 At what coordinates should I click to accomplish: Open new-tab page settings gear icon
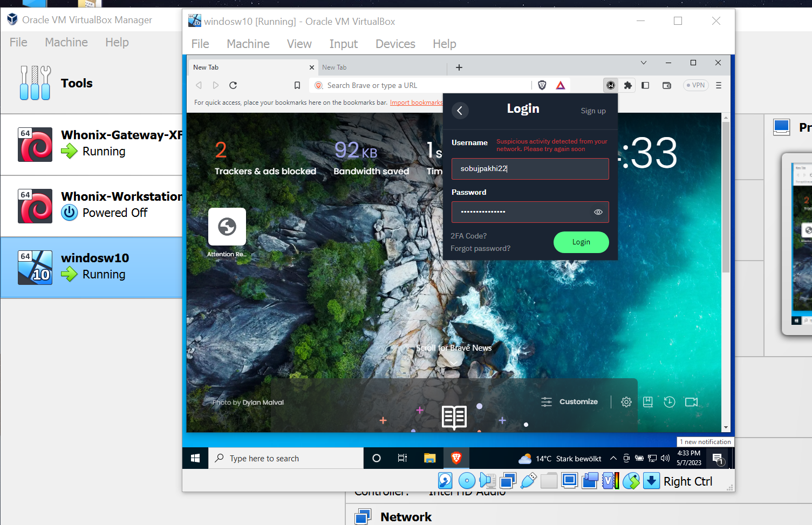point(626,402)
